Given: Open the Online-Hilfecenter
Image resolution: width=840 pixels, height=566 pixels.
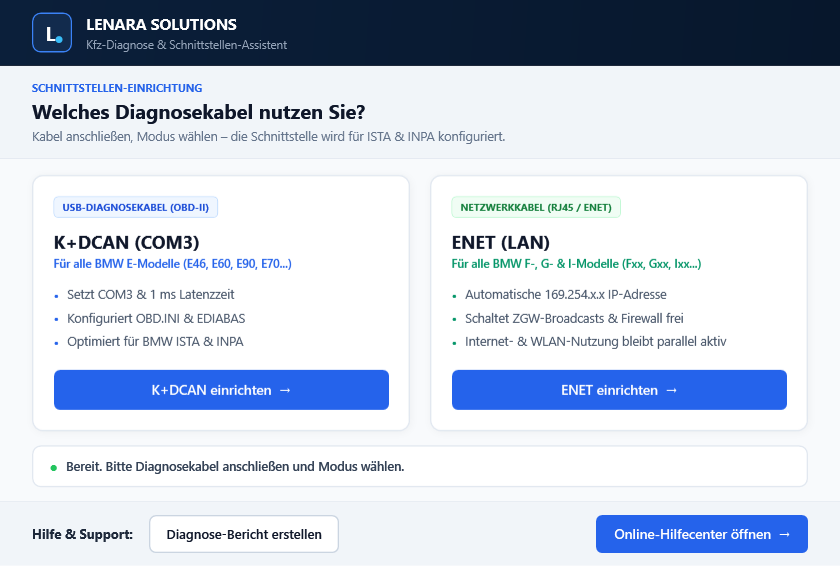Looking at the screenshot, I should (x=702, y=534).
